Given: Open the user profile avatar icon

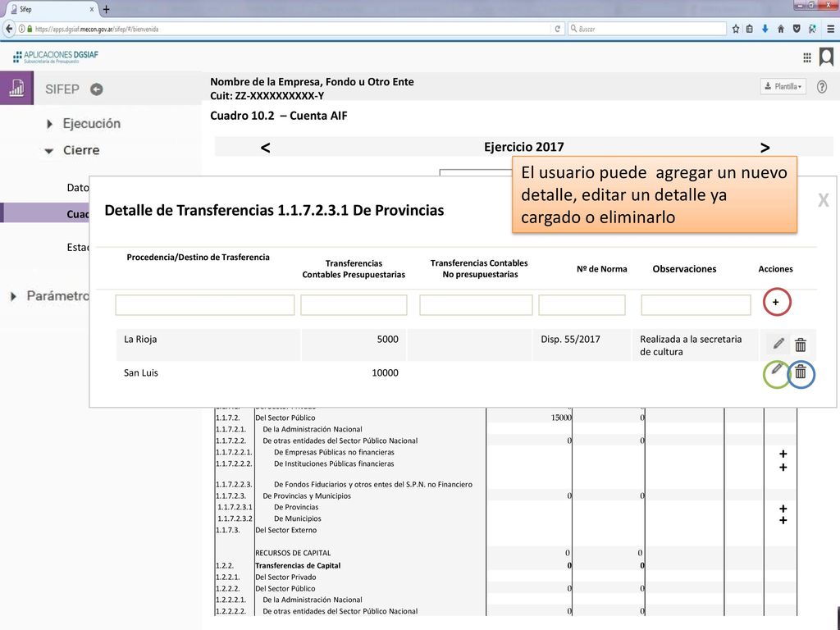Looking at the screenshot, I should [826, 57].
